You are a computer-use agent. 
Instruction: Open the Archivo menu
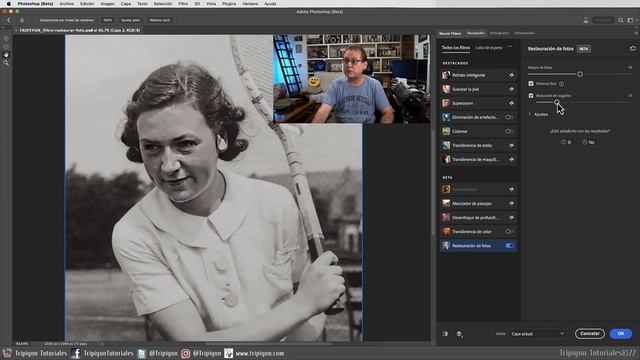[67, 4]
